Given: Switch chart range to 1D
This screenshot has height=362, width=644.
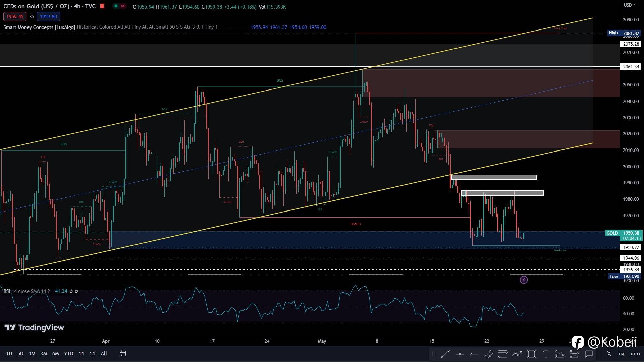Looking at the screenshot, I should tap(9, 353).
